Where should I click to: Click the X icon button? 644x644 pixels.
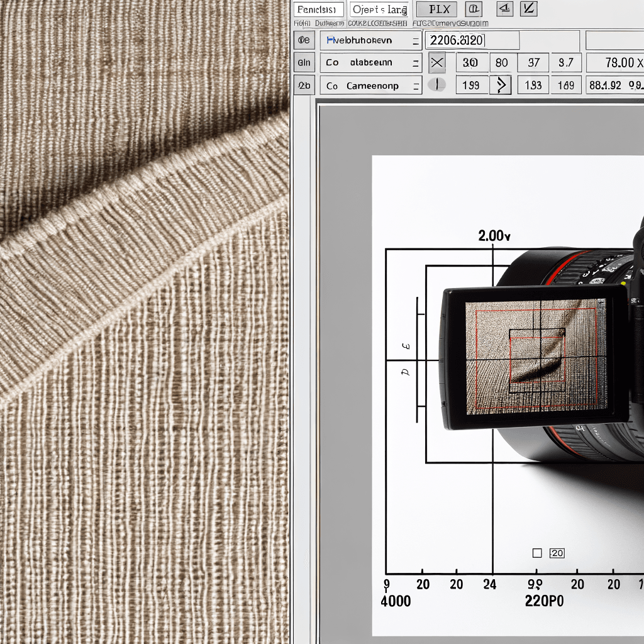(x=437, y=62)
